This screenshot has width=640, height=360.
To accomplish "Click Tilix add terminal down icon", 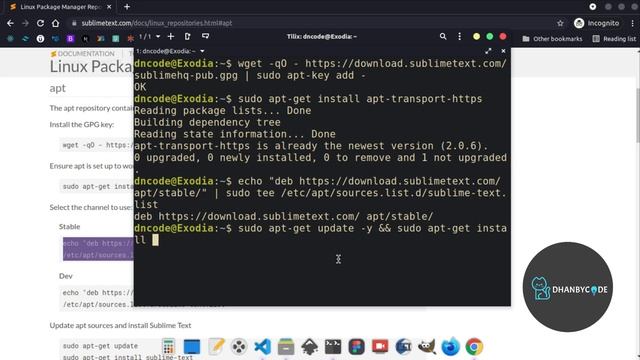I will click(187, 36).
